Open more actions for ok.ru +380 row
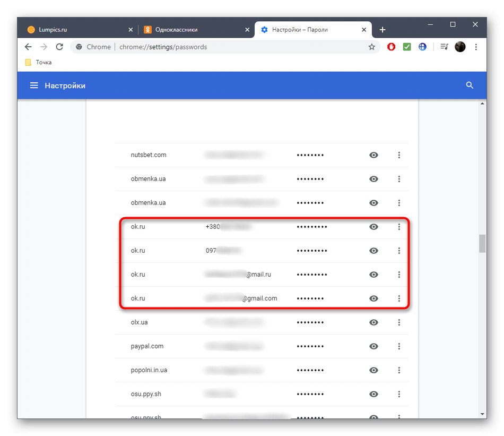 [399, 227]
